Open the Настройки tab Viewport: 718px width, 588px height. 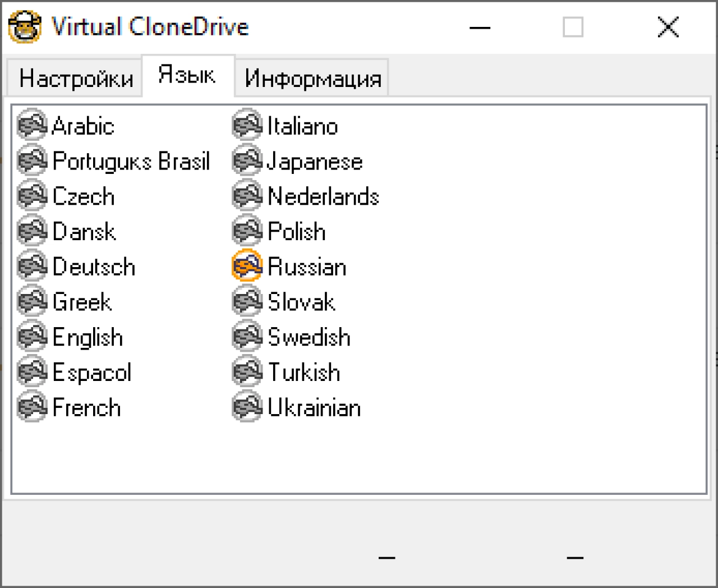coord(75,78)
